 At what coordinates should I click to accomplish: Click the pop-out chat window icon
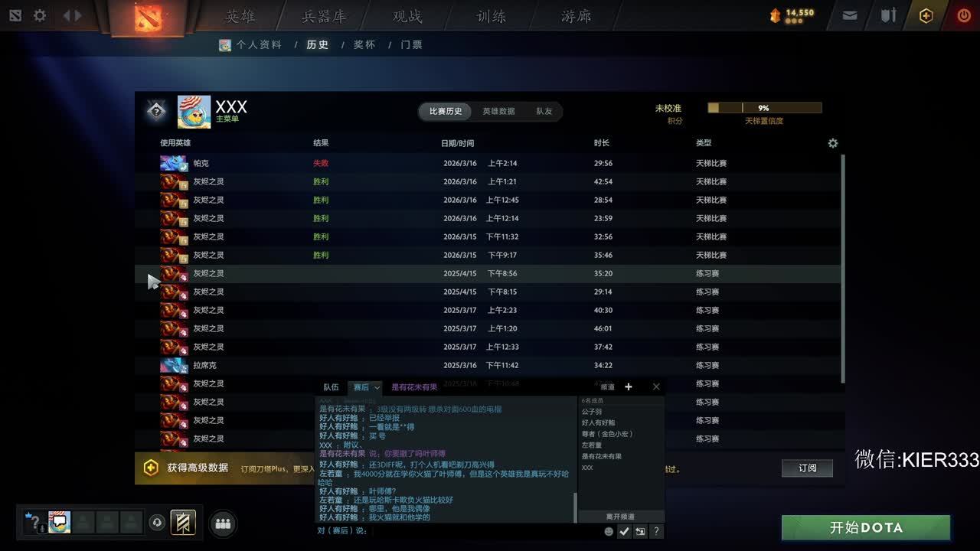click(640, 531)
